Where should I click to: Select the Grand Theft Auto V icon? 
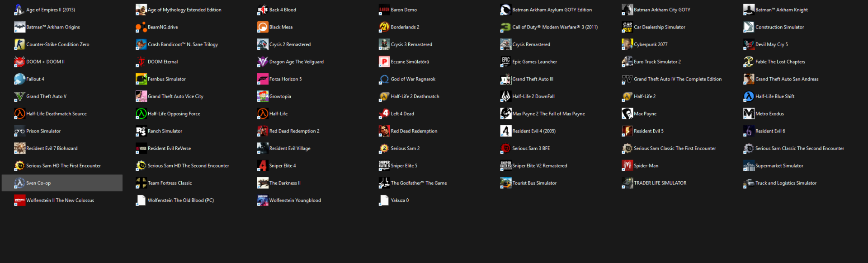point(19,96)
